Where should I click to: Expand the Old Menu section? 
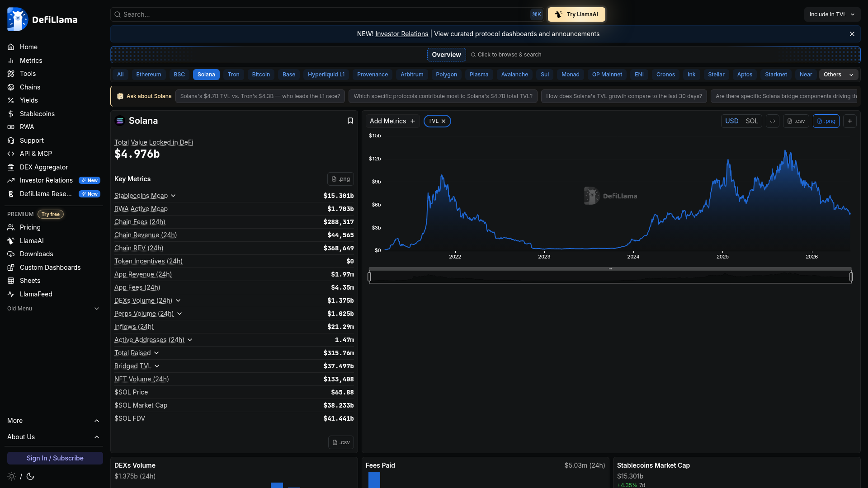click(x=53, y=309)
